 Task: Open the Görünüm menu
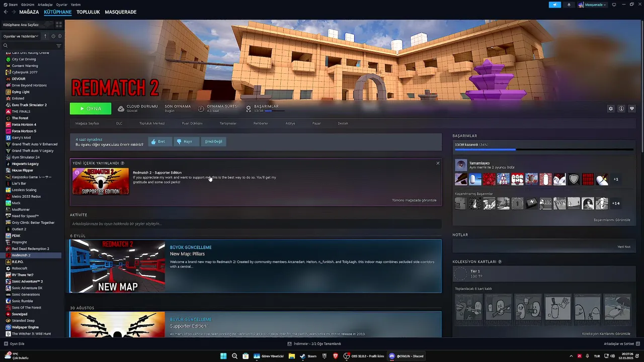pyautogui.click(x=28, y=5)
